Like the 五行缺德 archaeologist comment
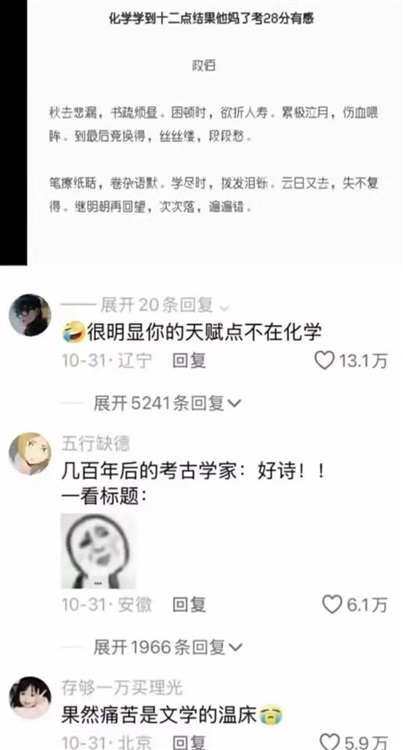403x750 pixels. point(332,605)
